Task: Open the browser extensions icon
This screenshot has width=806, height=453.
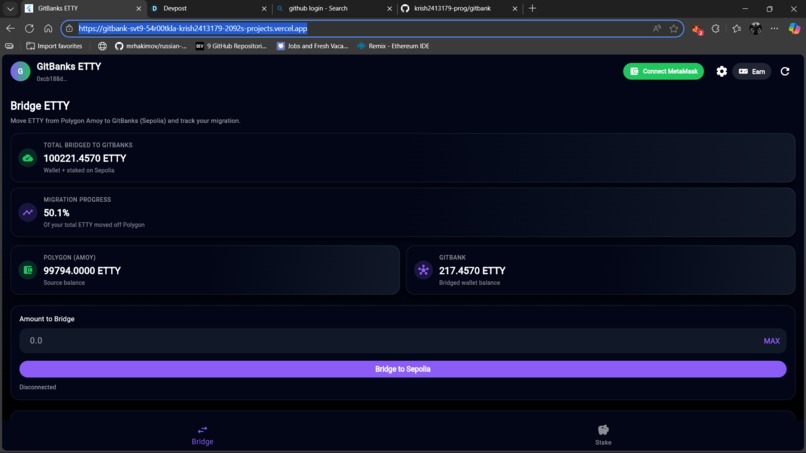Action: pyautogui.click(x=716, y=29)
